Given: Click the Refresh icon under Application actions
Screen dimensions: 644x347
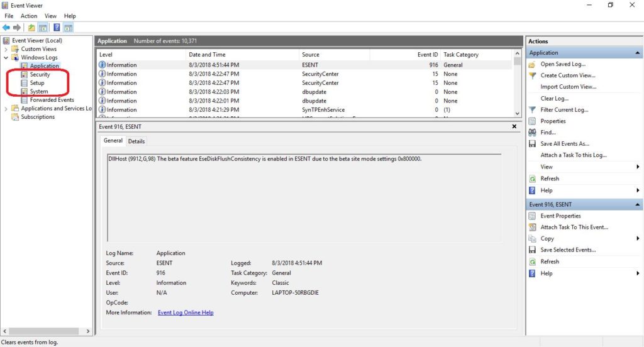Looking at the screenshot, I should 532,179.
